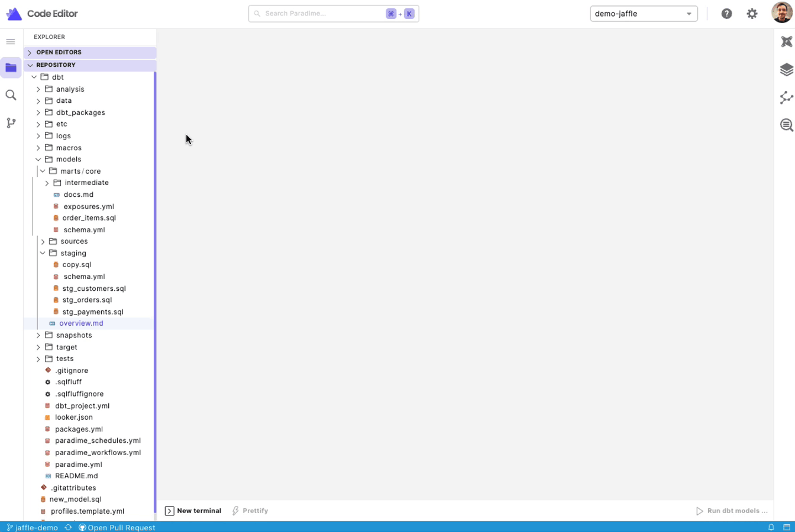Open the lineage graph icon in right sidebar
Screen dimensions: 795x532
click(786, 98)
